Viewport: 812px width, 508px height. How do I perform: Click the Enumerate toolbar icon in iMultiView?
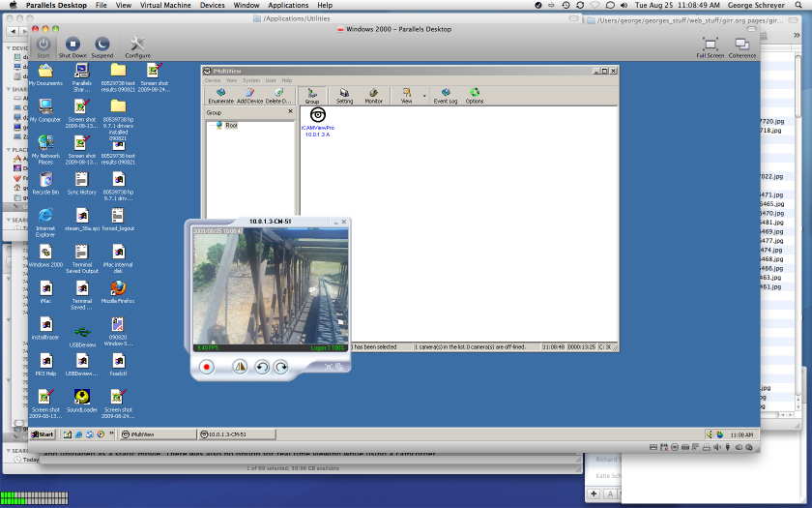pyautogui.click(x=220, y=96)
